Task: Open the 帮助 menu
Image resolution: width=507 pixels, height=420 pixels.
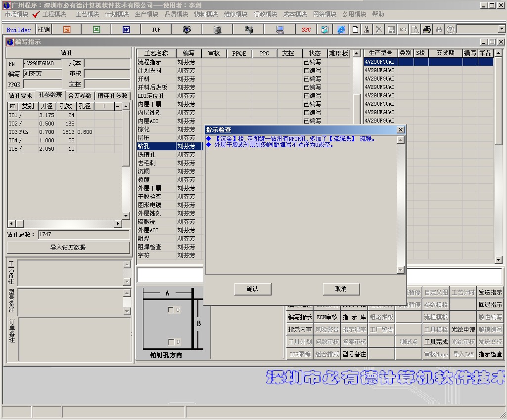Action: (378, 14)
